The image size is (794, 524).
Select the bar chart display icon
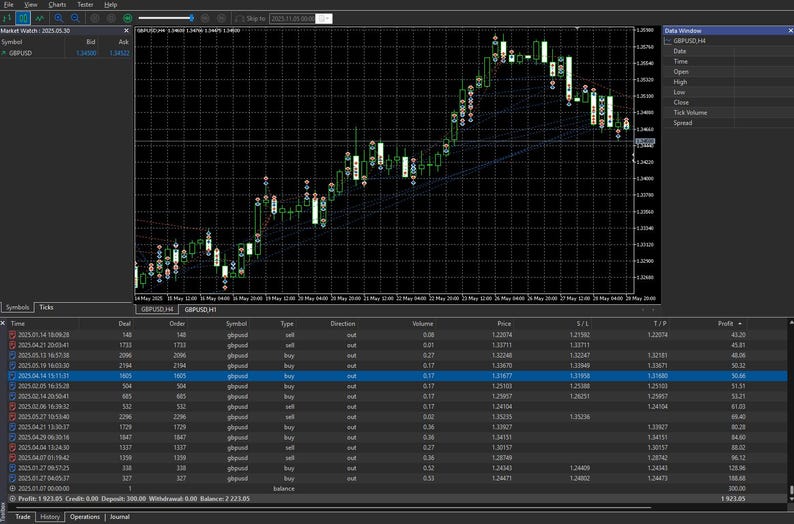(7, 18)
